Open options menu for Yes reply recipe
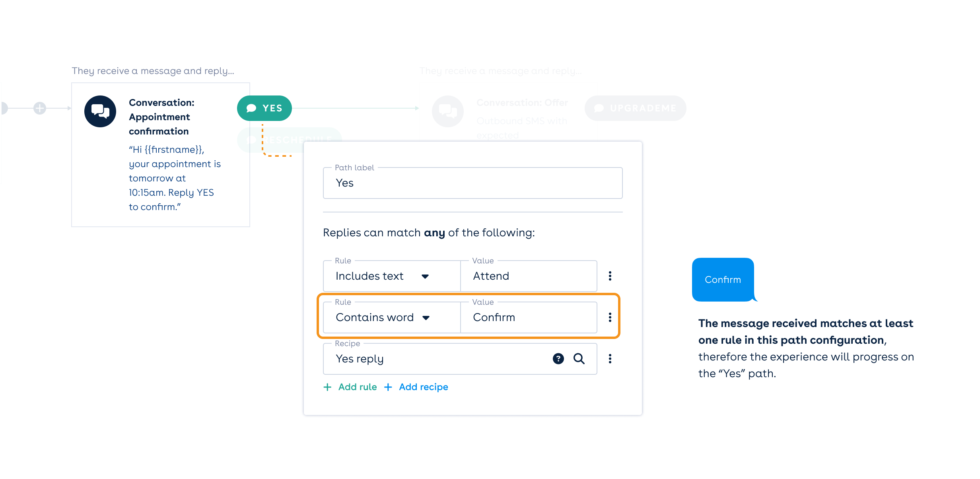Viewport: 980px width, 479px height. click(610, 359)
